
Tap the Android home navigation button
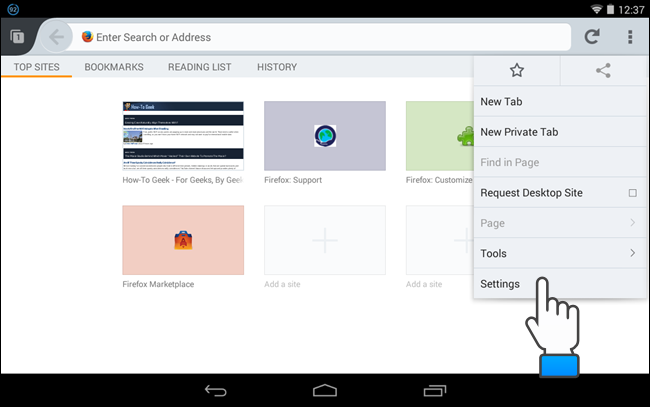[325, 390]
